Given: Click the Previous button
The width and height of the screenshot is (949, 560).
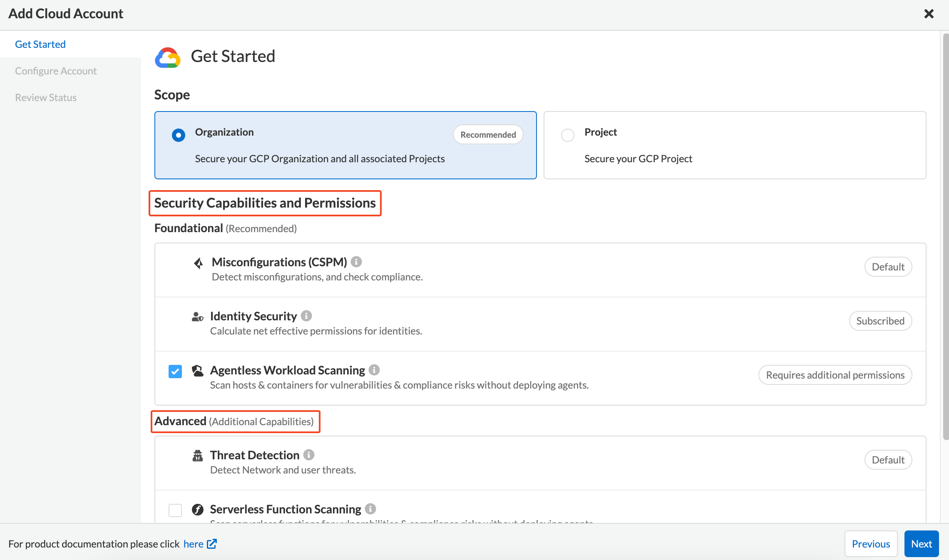Looking at the screenshot, I should 871,544.
